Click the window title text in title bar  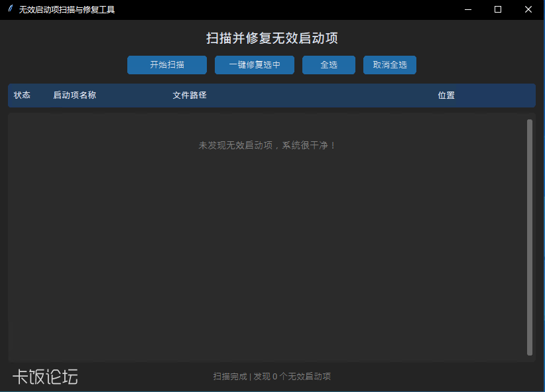pos(67,10)
